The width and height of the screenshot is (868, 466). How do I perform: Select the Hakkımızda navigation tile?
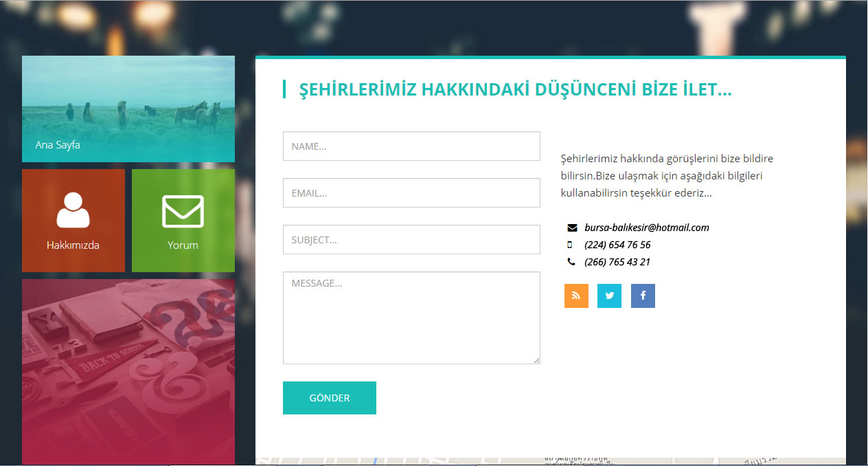73,221
